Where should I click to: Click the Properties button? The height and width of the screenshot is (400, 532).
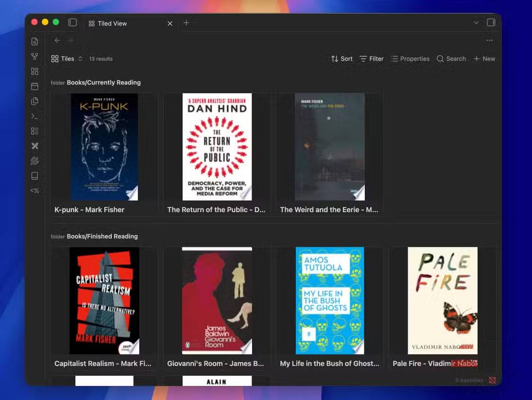[x=410, y=59]
